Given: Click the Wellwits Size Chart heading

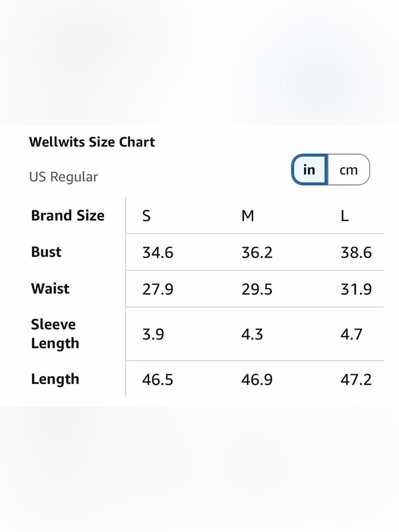Looking at the screenshot, I should click(92, 142).
